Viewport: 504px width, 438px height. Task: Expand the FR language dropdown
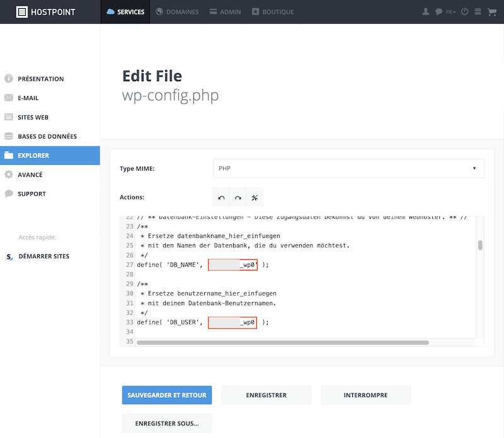point(450,12)
